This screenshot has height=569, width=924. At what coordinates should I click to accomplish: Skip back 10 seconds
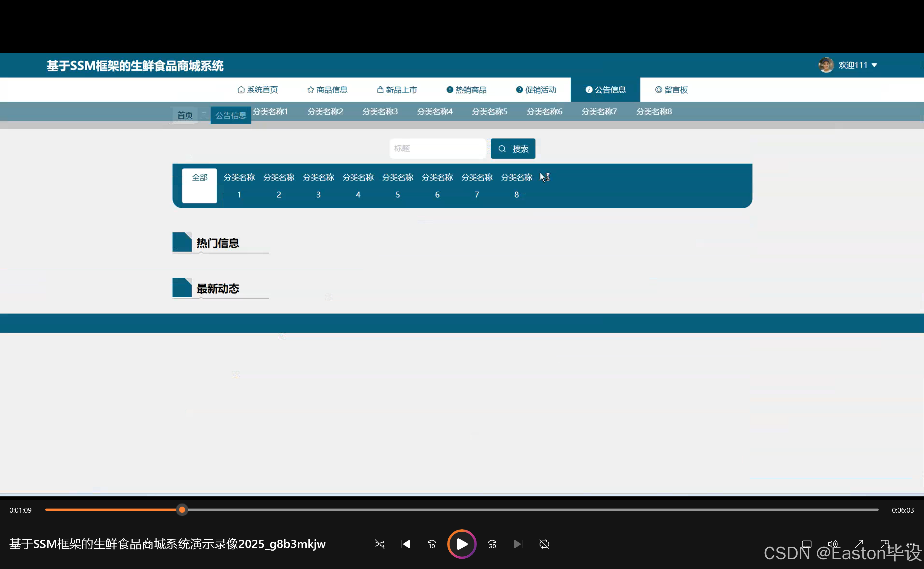432,544
